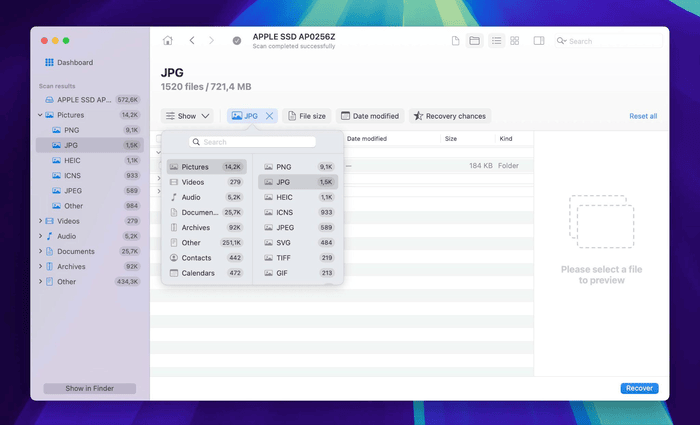The image size is (700, 425).
Task: Choose Audio in the popup category list
Action: click(x=206, y=197)
